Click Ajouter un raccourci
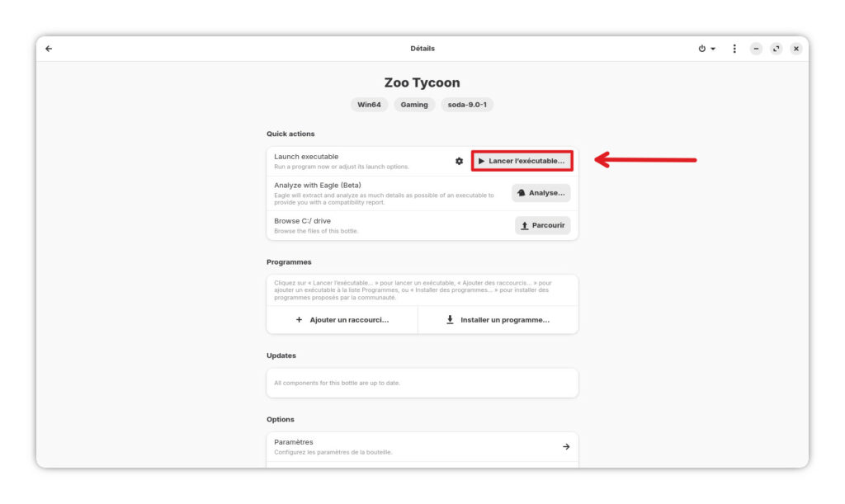 coord(342,320)
